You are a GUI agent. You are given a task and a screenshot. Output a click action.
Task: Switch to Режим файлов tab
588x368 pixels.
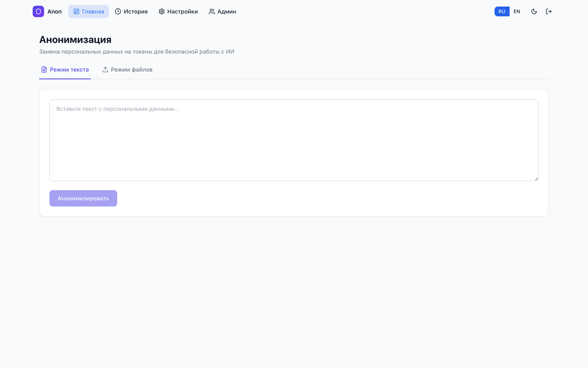pos(127,70)
